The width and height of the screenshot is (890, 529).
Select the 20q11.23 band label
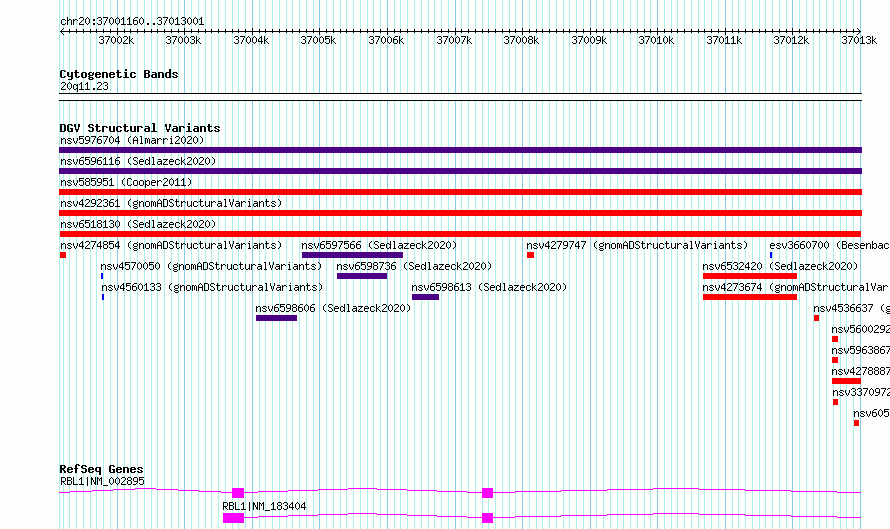[x=84, y=86]
